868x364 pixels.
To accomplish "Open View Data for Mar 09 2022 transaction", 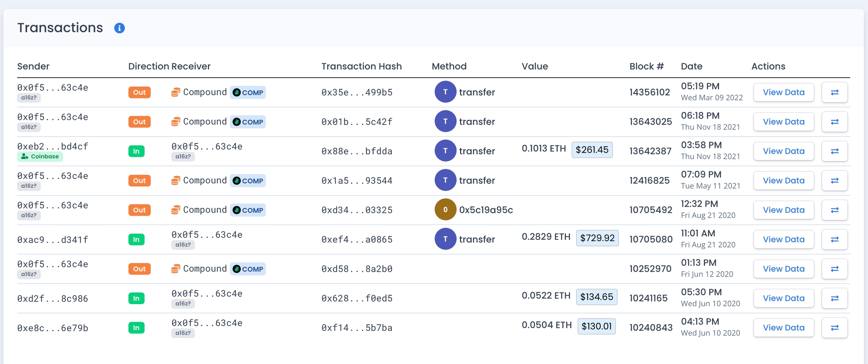I will [783, 92].
